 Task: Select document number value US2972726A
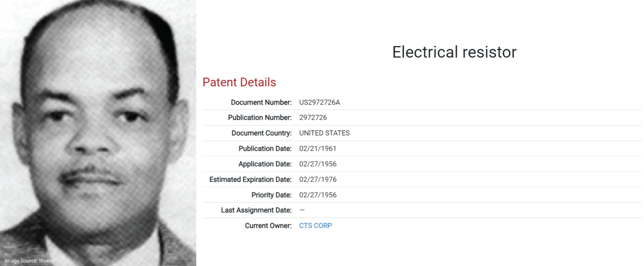coord(320,102)
